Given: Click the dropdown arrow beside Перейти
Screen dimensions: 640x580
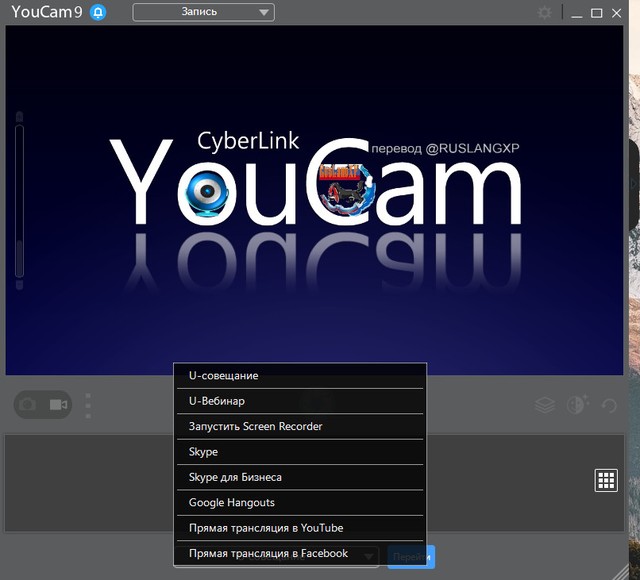Looking at the screenshot, I should click(369, 556).
